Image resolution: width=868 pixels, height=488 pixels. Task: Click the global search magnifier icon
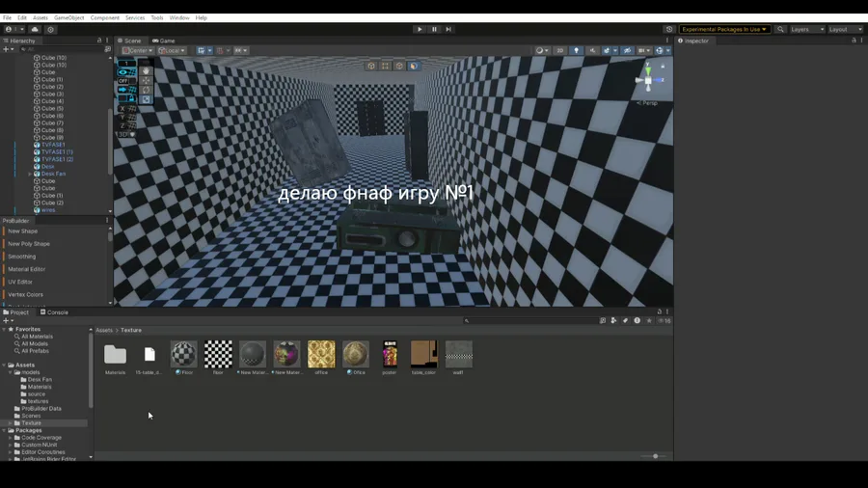(780, 29)
